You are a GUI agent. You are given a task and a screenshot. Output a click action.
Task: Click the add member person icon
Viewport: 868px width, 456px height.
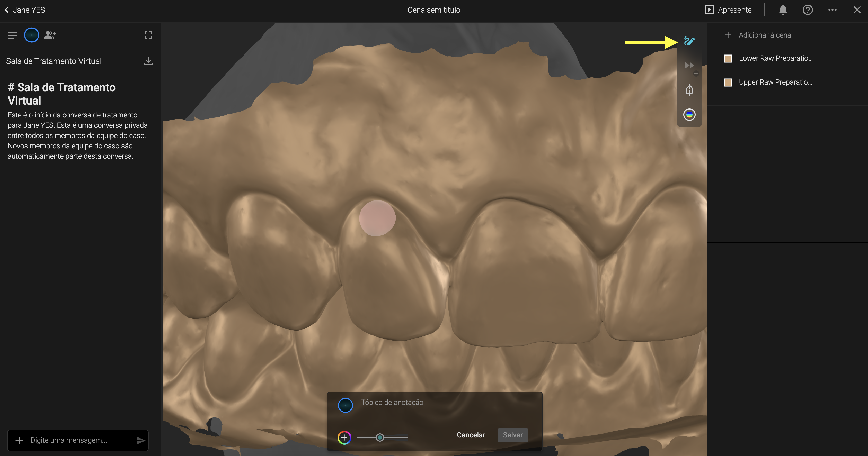50,35
